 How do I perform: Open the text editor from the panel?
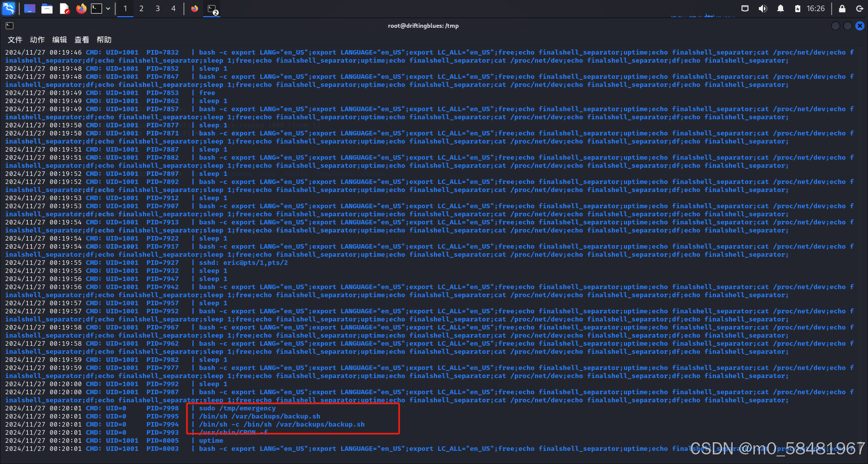click(x=64, y=9)
